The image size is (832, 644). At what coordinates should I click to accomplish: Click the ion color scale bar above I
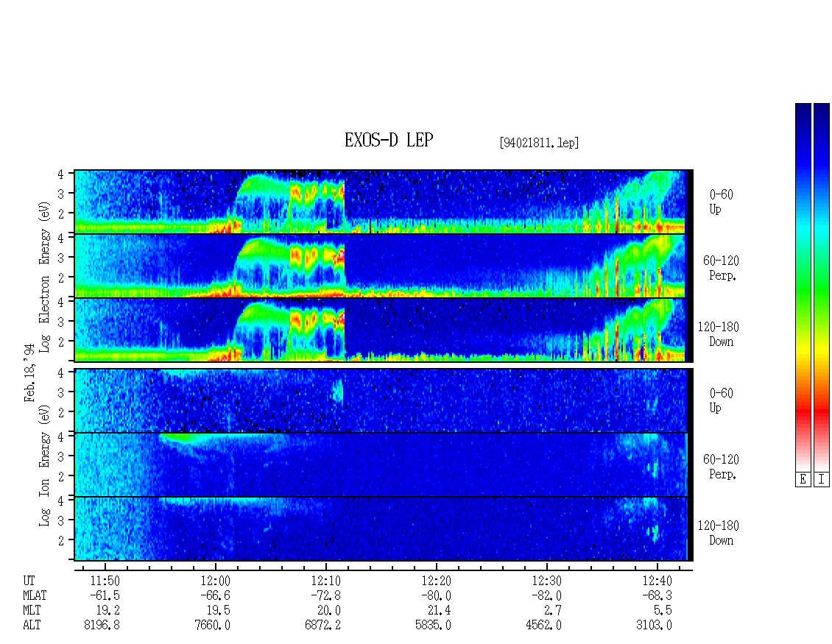[x=822, y=286]
